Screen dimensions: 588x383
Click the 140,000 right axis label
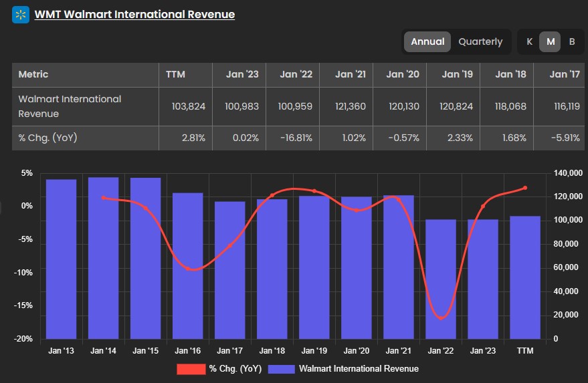[x=568, y=173]
